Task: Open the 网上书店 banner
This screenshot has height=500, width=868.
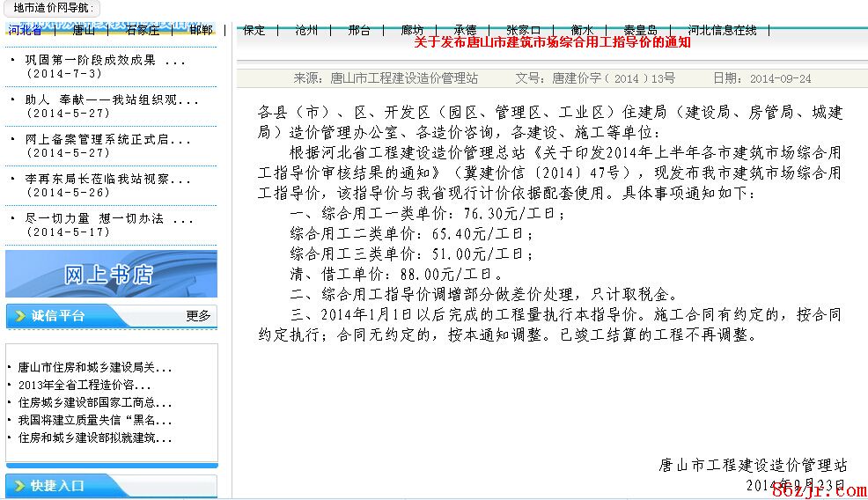Action: pyautogui.click(x=111, y=274)
